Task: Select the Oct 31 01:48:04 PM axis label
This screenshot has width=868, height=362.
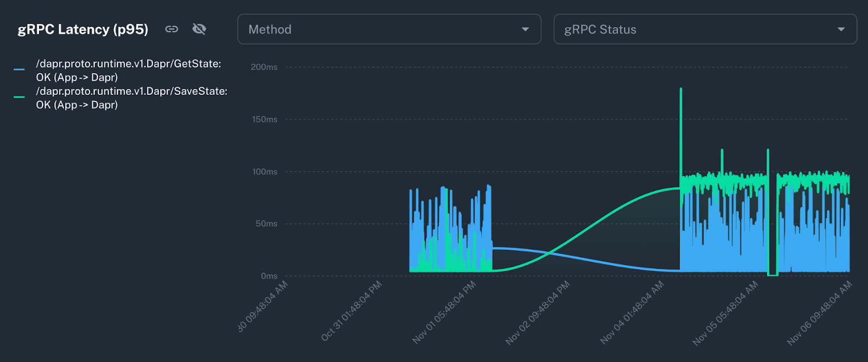Action: point(352,311)
